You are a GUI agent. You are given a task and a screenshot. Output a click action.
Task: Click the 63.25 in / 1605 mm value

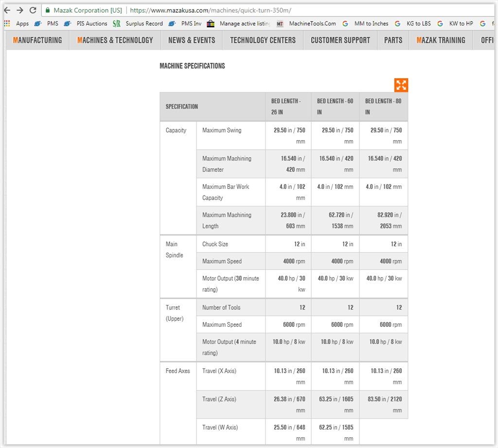click(336, 405)
